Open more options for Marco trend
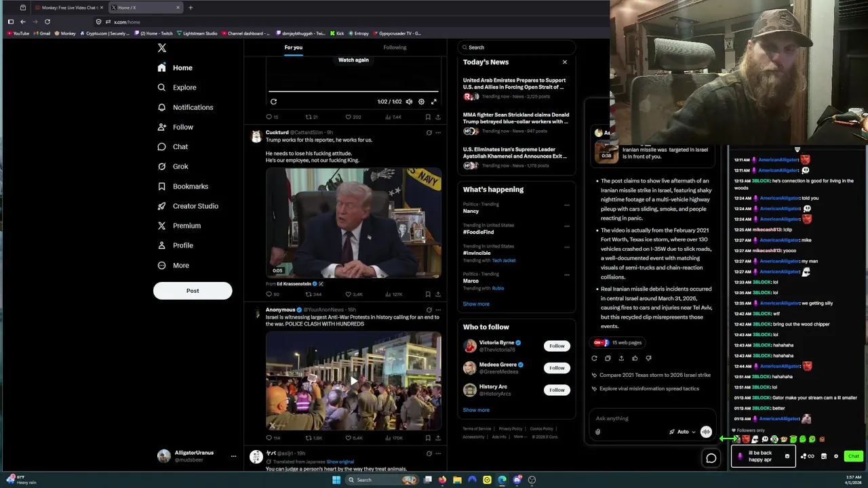Viewport: 868px width, 488px height. [x=566, y=274]
